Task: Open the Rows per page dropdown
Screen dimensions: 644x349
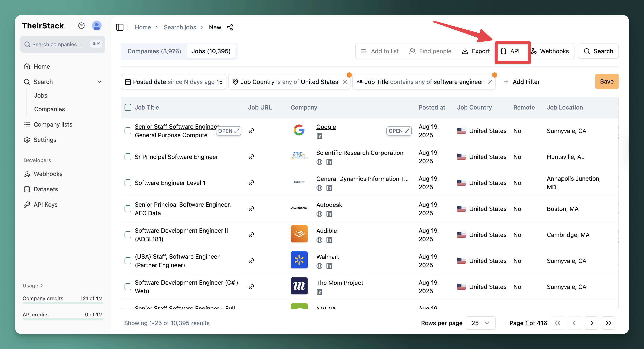Action: (480, 323)
